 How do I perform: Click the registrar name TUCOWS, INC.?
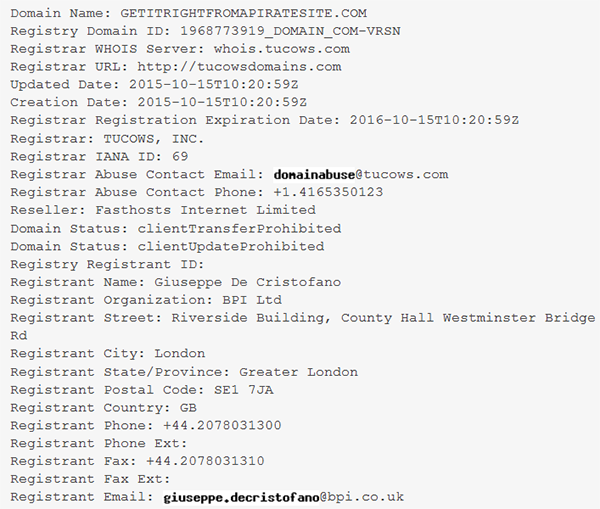tap(154, 139)
